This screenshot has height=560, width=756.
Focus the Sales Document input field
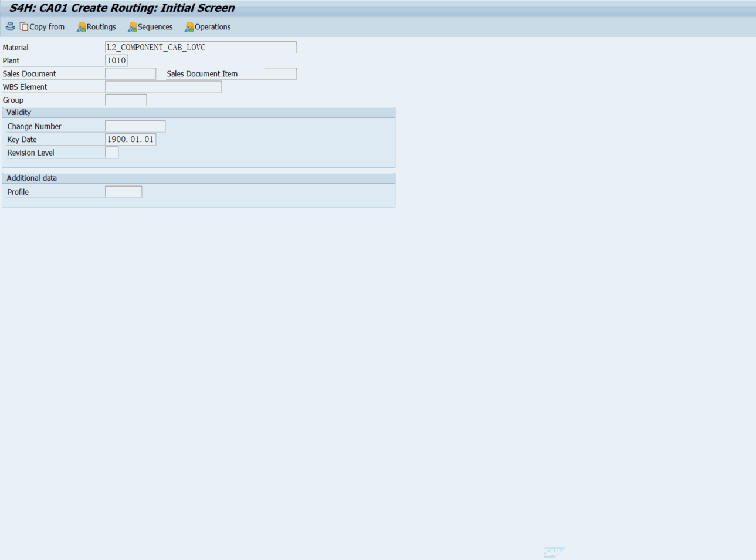(x=130, y=73)
